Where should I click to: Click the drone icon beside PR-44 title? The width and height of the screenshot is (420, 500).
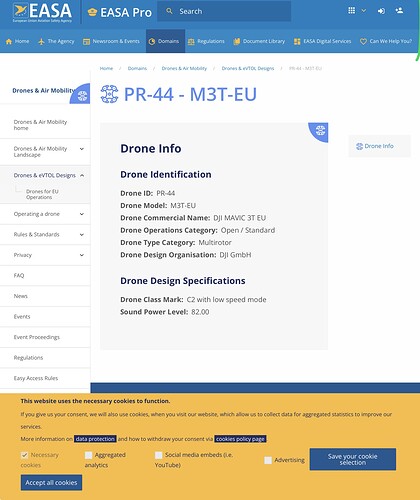pyautogui.click(x=109, y=94)
